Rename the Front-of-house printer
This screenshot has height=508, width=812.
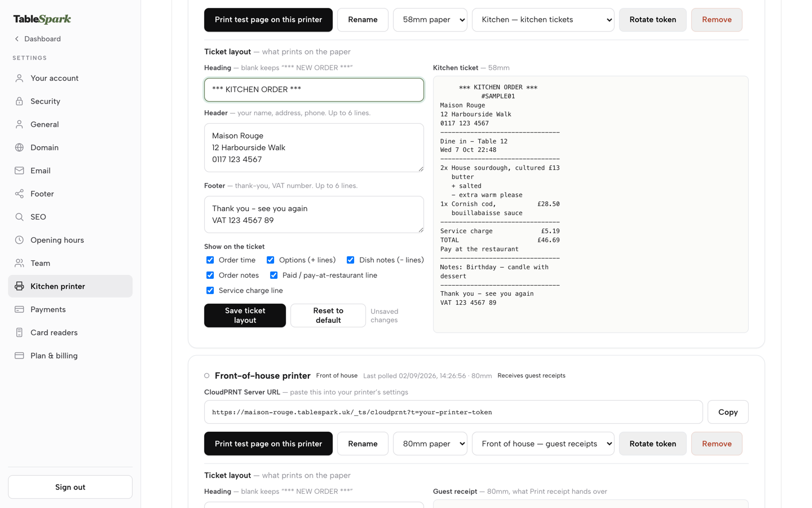pos(363,444)
